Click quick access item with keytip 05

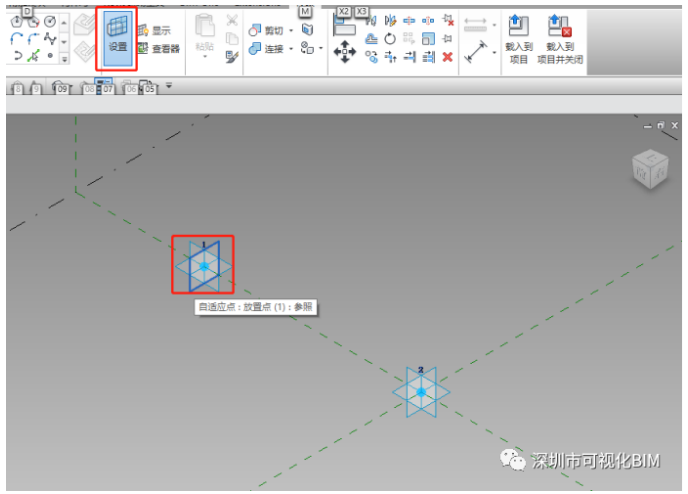(147, 87)
